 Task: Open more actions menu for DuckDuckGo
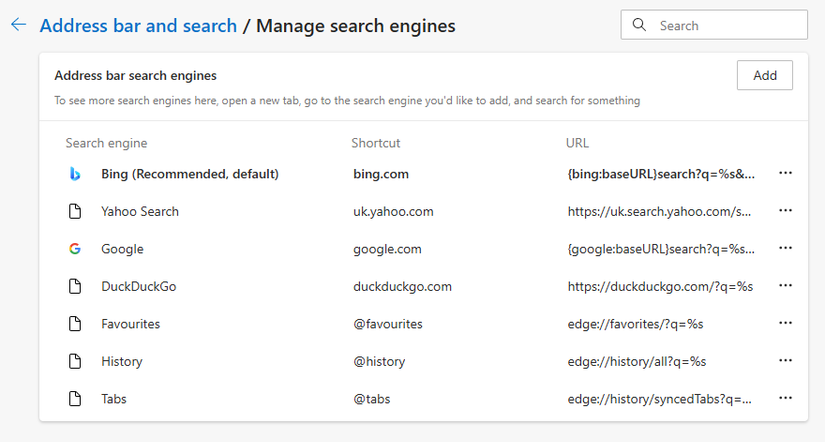click(x=785, y=287)
